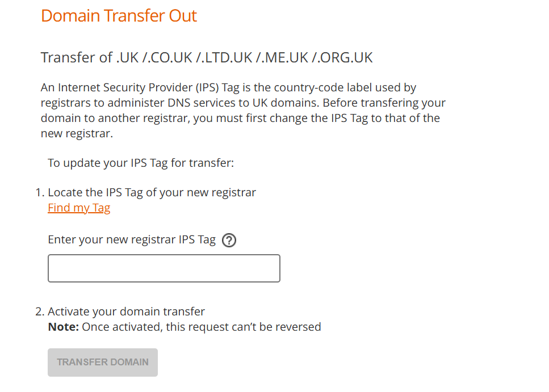Click the Domain Transfer Out page heading
The width and height of the screenshot is (549, 392).
coord(119,15)
